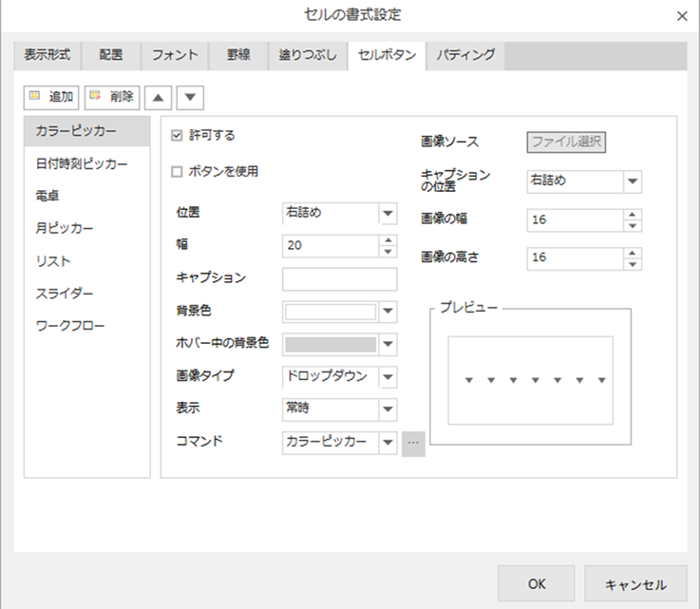This screenshot has width=700, height=609.
Task: Select 日付時刻ピッカー in the list
Action: click(x=82, y=163)
